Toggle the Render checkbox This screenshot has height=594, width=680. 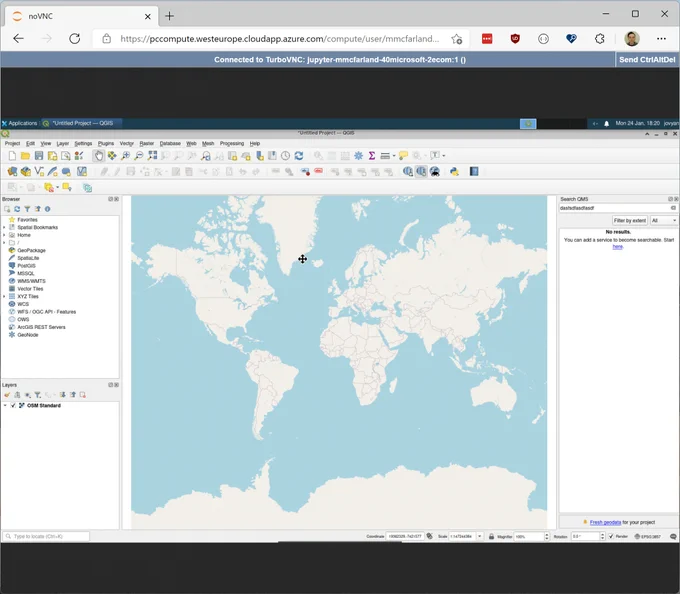pyautogui.click(x=611, y=536)
